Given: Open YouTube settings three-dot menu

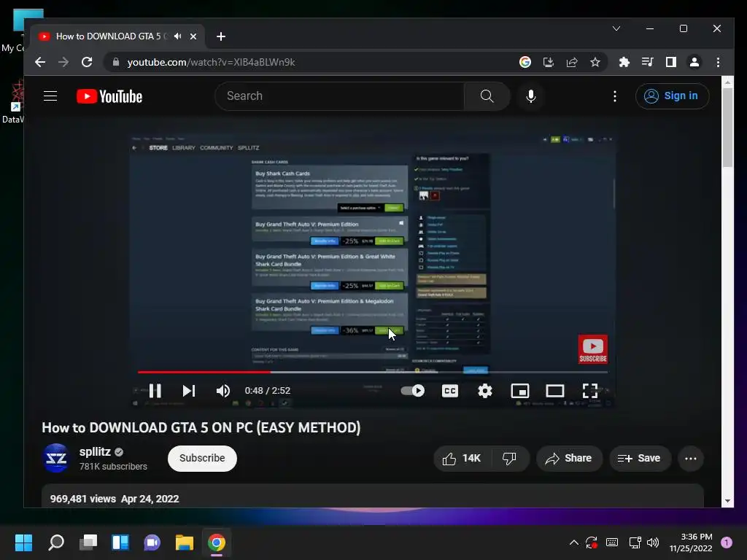Looking at the screenshot, I should [614, 96].
